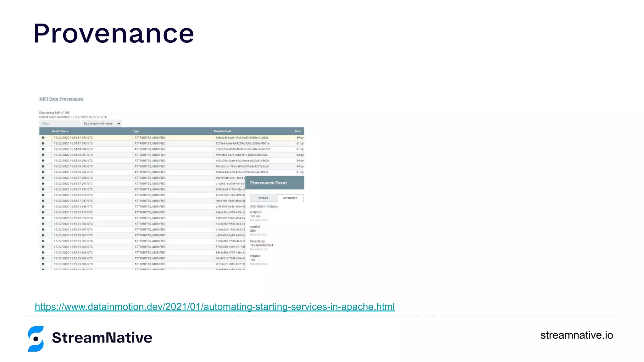644x362 pixels.
Task: Click the 'Oldest event available' timestamp text
Action: tap(73, 117)
